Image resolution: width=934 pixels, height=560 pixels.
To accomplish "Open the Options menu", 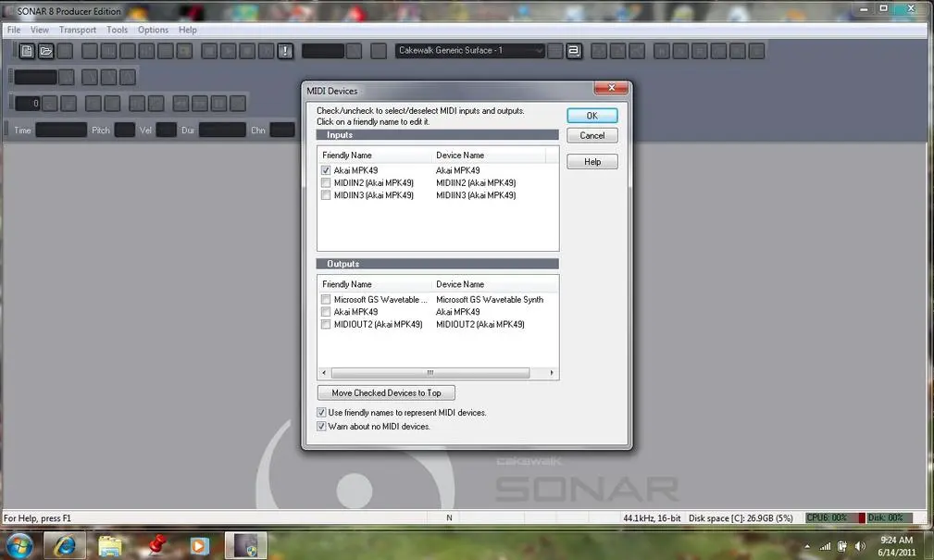I will [x=153, y=30].
